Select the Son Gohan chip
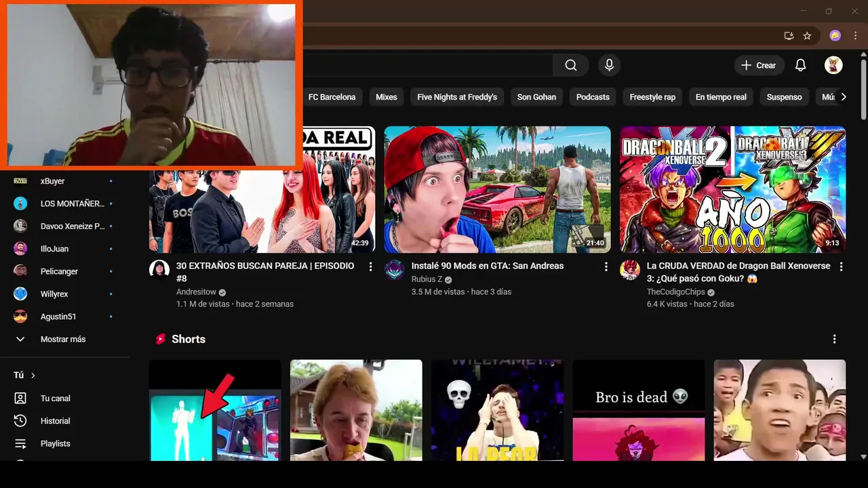868x488 pixels. [536, 97]
